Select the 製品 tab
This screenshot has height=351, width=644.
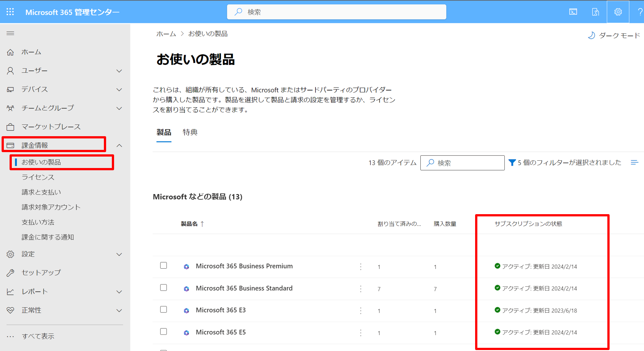[x=164, y=132]
